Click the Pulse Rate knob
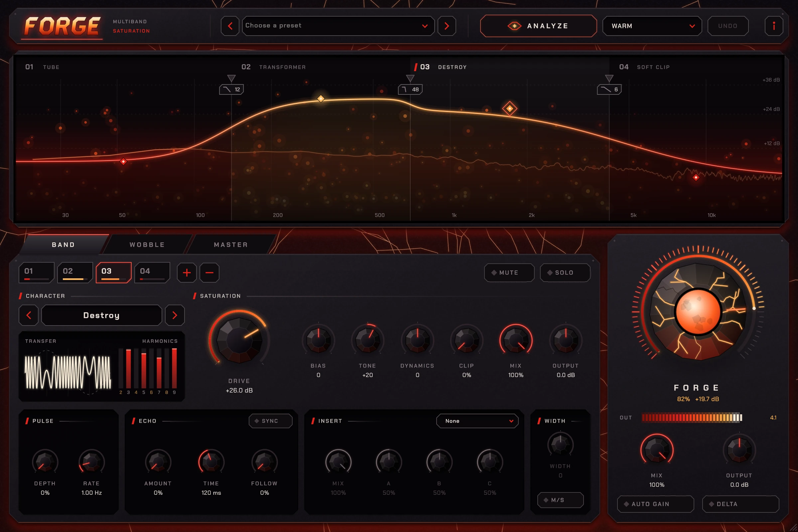 pyautogui.click(x=91, y=462)
